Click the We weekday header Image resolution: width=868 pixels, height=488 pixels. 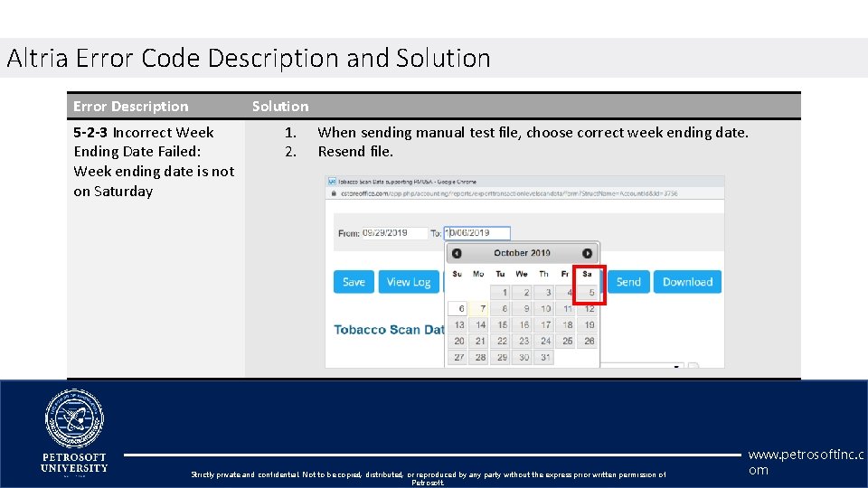[x=522, y=274]
